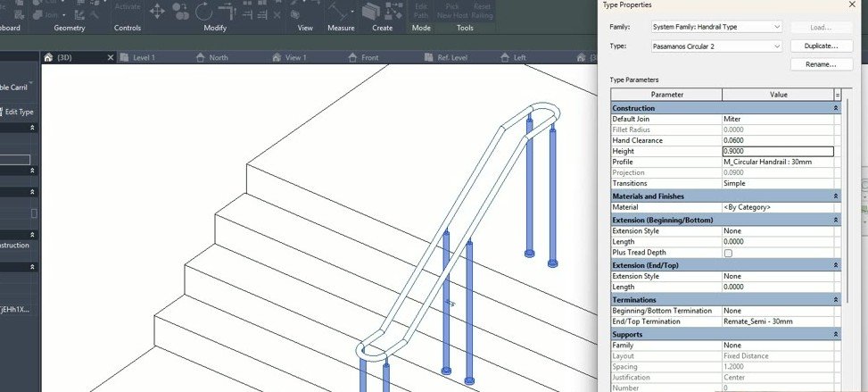Click the Activate controls button
The image size is (868, 392).
[128, 6]
